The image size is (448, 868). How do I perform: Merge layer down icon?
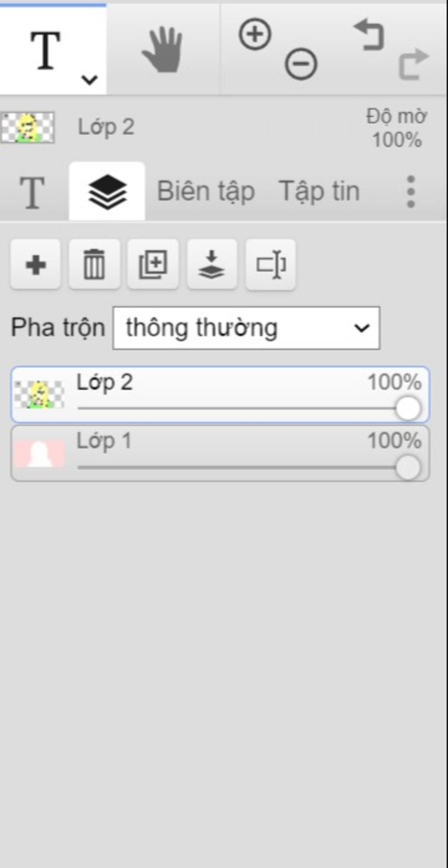pyautogui.click(x=212, y=264)
